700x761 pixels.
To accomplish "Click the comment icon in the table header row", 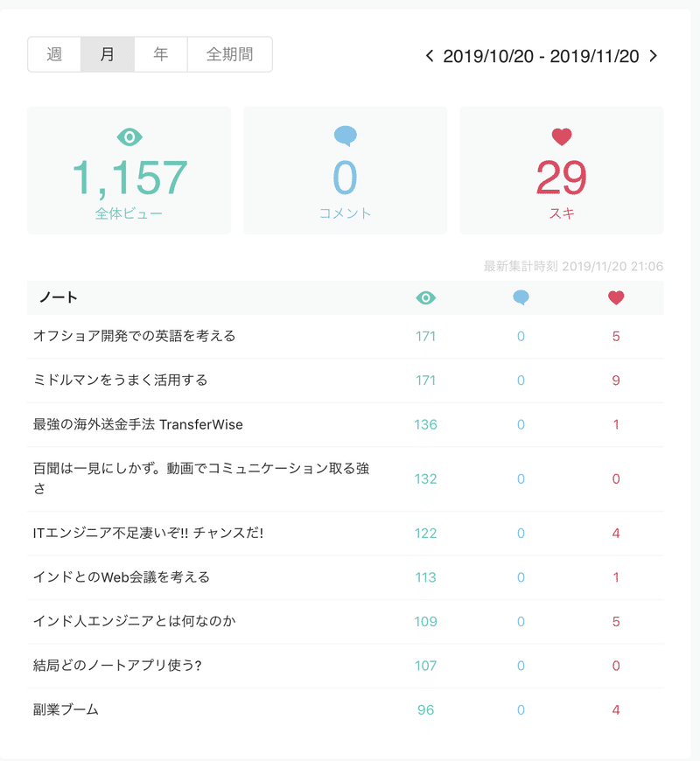I will (x=521, y=297).
